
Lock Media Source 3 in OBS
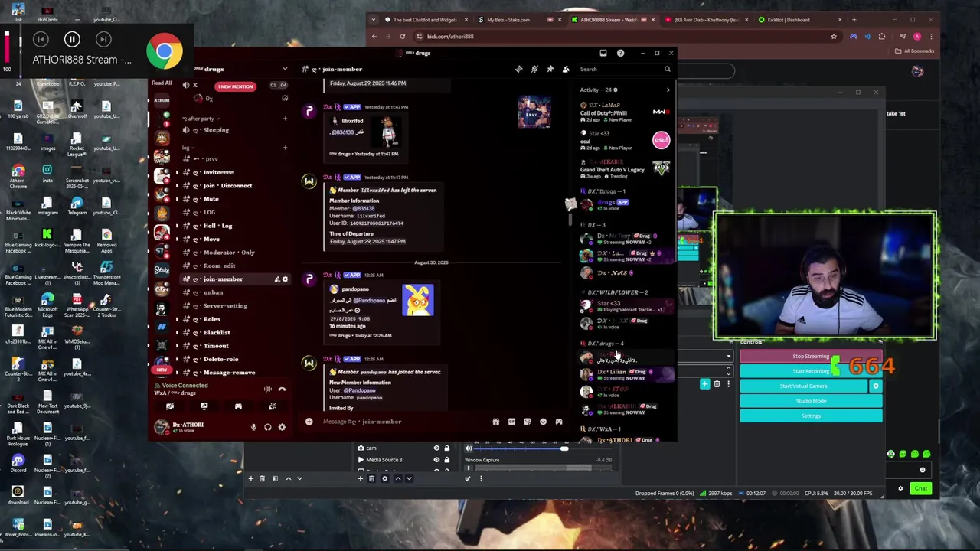447,460
